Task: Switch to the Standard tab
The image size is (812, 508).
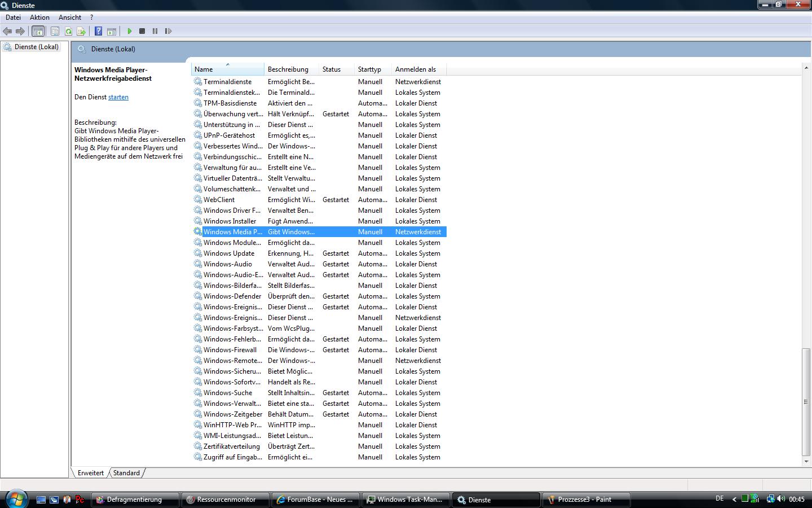Action: 126,473
